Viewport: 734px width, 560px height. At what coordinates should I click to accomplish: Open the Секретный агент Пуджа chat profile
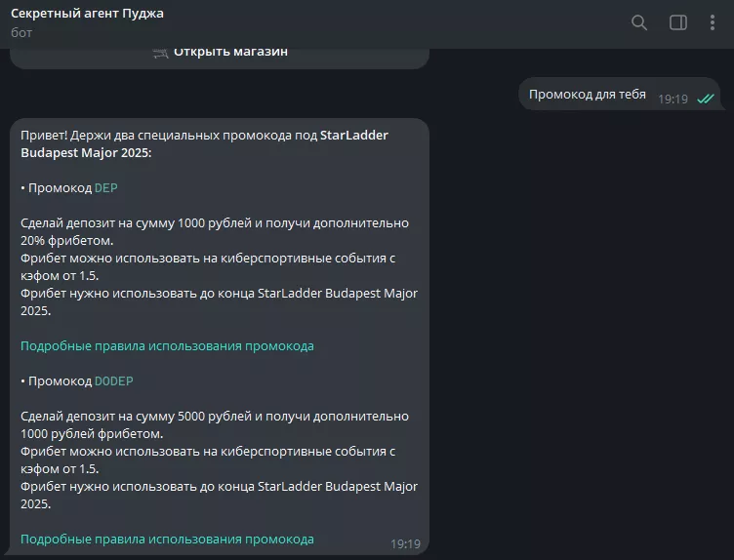88,14
